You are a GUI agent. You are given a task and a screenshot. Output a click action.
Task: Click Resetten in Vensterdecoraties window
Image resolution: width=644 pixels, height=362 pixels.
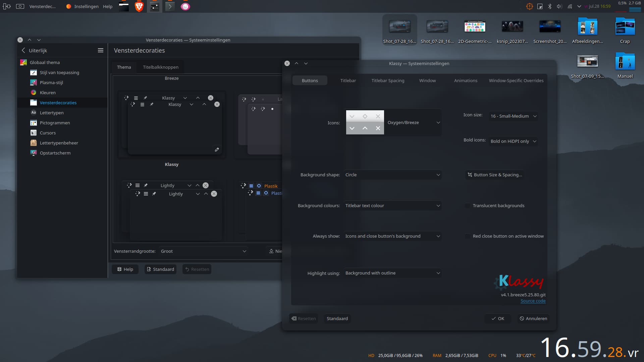tap(197, 269)
